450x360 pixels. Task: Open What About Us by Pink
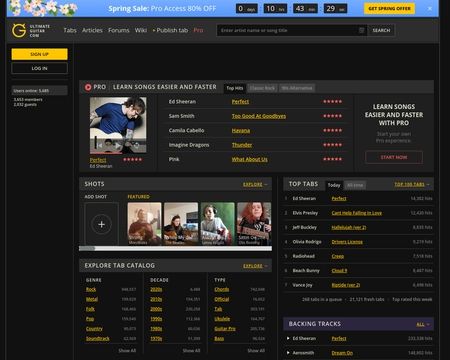pos(250,159)
